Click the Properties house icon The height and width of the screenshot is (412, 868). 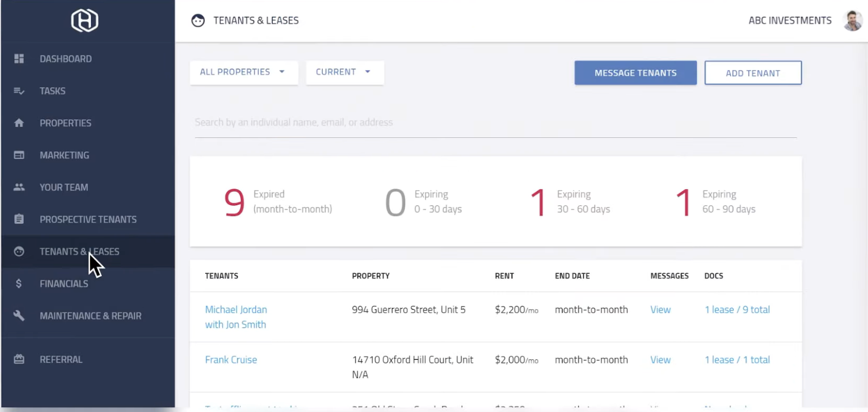[x=19, y=123]
